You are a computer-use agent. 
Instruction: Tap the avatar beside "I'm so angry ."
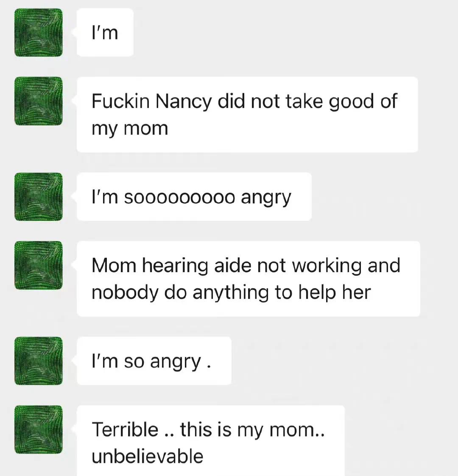[x=39, y=361]
